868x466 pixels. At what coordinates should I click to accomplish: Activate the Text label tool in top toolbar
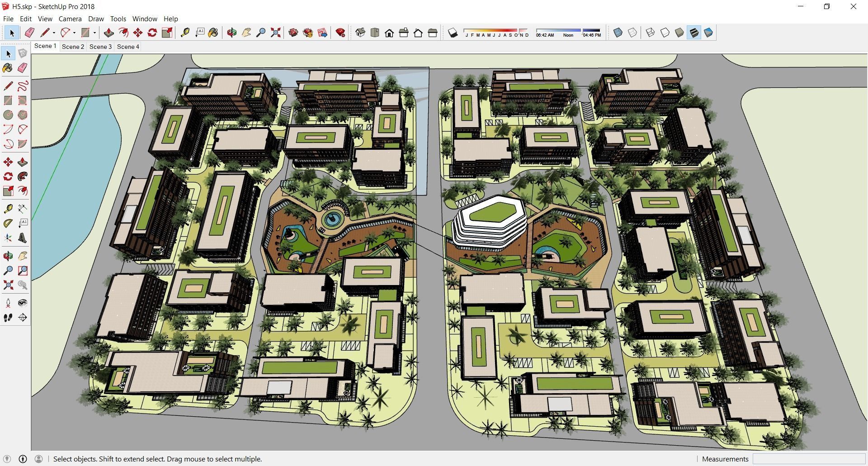[199, 33]
